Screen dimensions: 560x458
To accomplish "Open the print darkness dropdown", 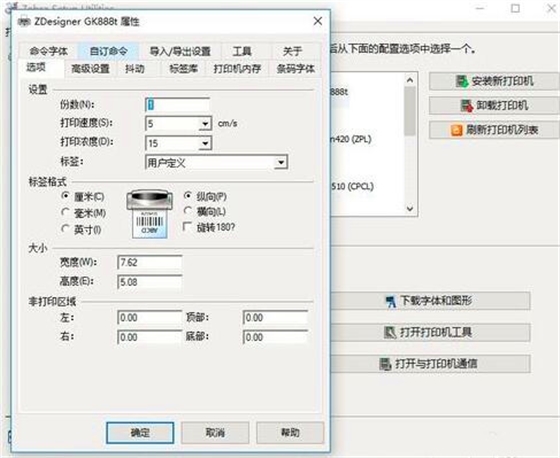I will pyautogui.click(x=205, y=143).
